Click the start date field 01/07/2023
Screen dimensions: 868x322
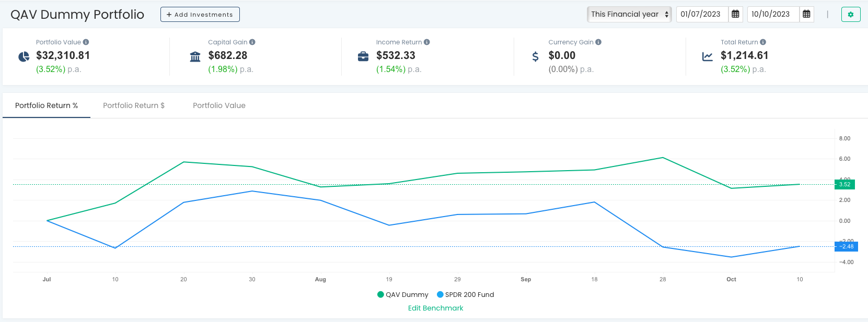[x=702, y=14]
